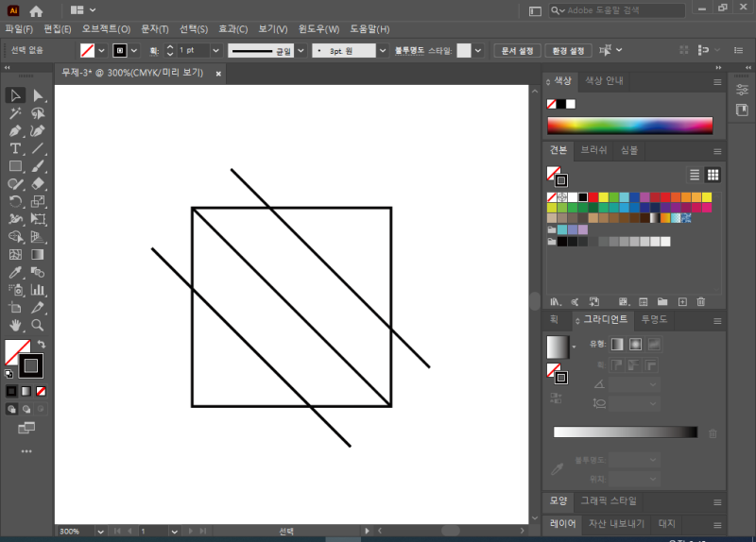Activate the Hand tool
Viewport: 756px width, 542px height.
(x=15, y=325)
